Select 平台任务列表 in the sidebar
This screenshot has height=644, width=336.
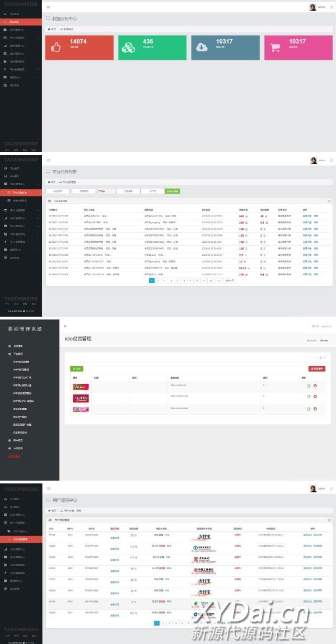21,192
